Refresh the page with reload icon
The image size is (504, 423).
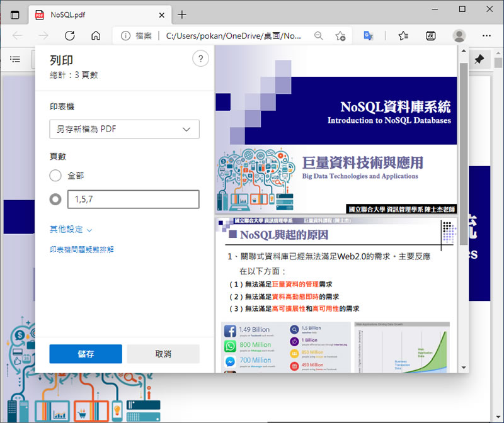tap(70, 36)
